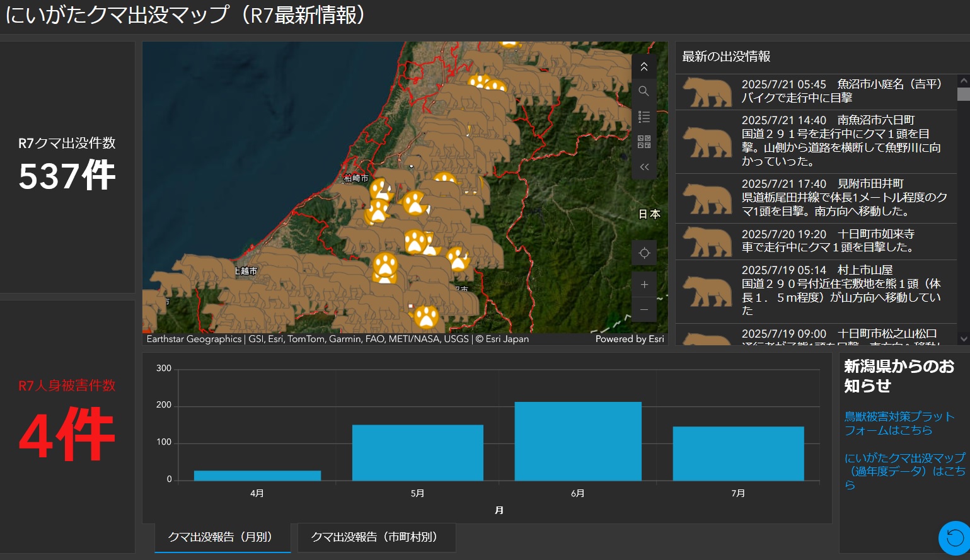Click the 日本 label on the map
The width and height of the screenshot is (970, 560).
pyautogui.click(x=649, y=214)
